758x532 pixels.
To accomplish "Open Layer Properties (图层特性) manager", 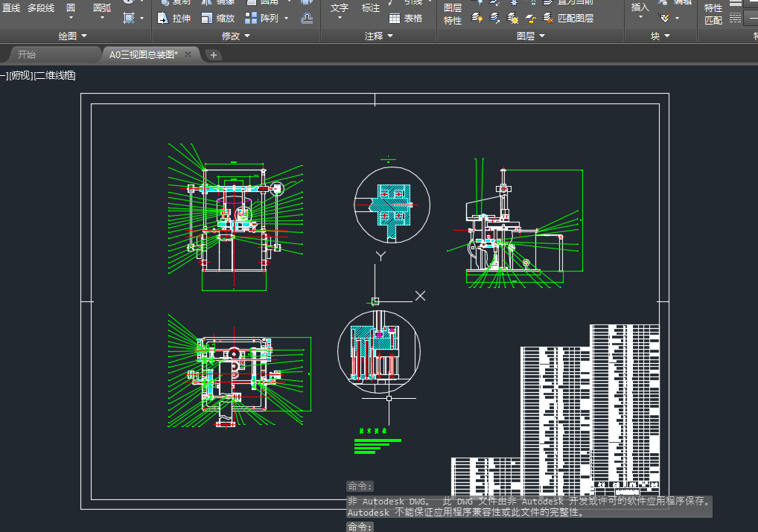I will click(453, 14).
